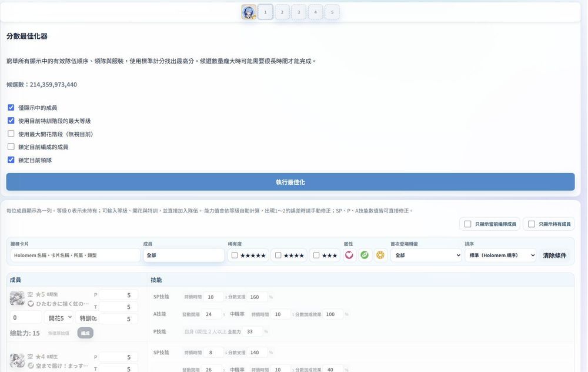Click the ★5 空 member card thumbnail
This screenshot has width=588, height=372.
tap(17, 298)
